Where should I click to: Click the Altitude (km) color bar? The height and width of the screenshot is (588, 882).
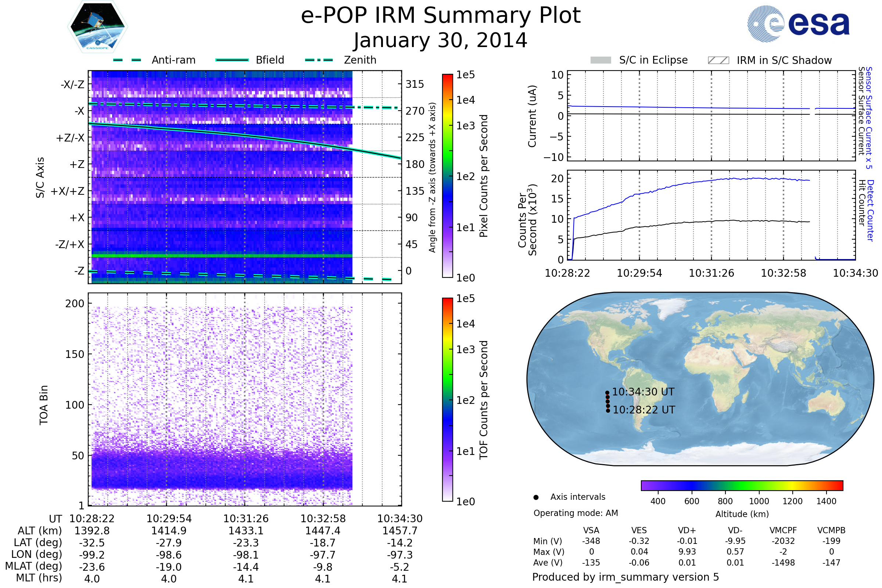coord(742,485)
